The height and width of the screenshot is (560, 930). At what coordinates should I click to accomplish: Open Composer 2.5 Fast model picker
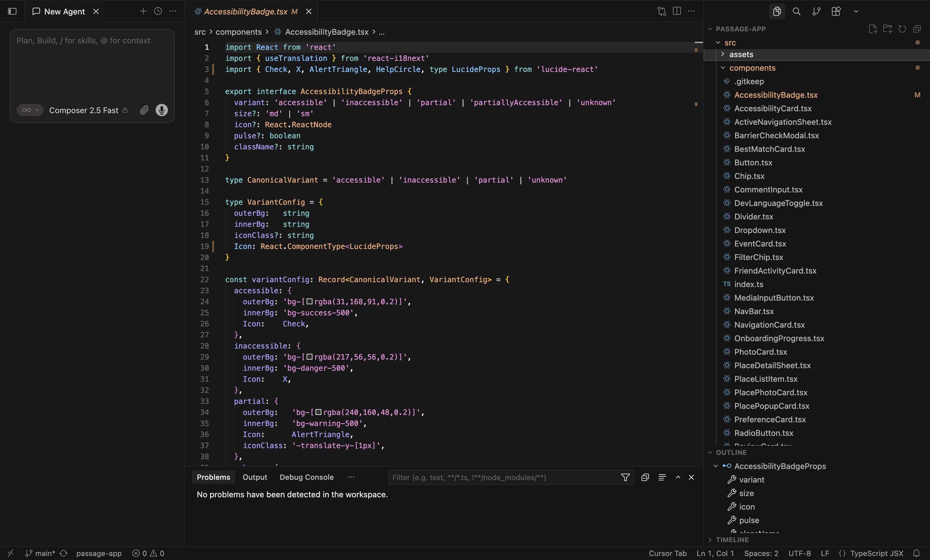(88, 110)
